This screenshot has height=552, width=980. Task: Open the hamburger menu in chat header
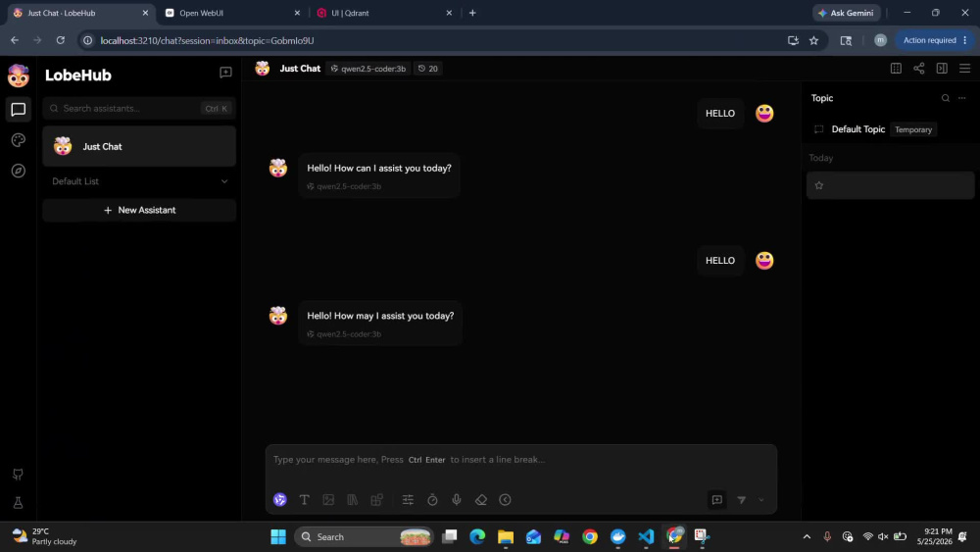(965, 68)
